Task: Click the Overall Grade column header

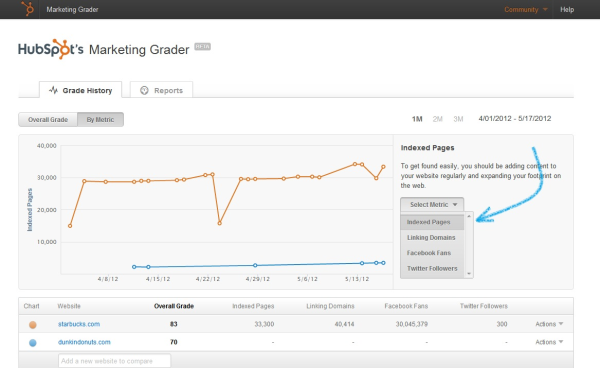Action: pos(174,306)
